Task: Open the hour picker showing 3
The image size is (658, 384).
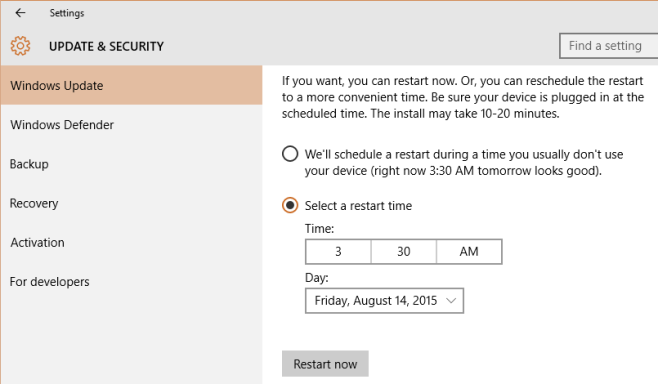Action: point(338,252)
